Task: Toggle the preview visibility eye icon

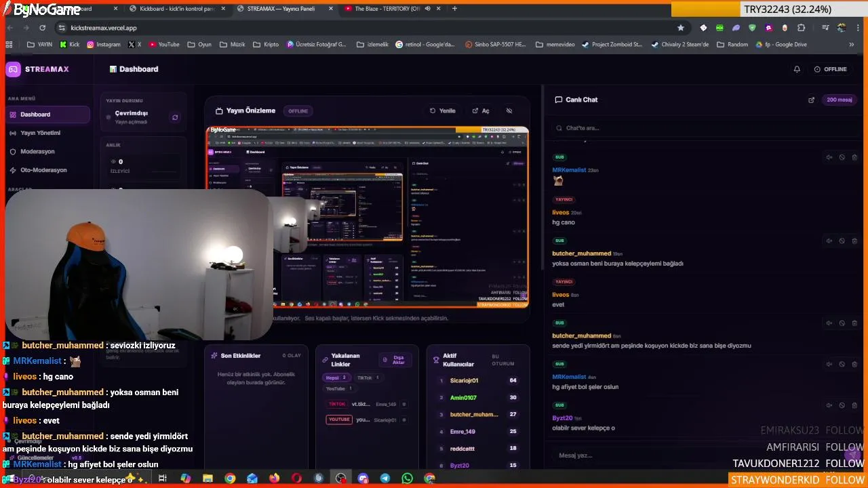Action: pyautogui.click(x=509, y=110)
